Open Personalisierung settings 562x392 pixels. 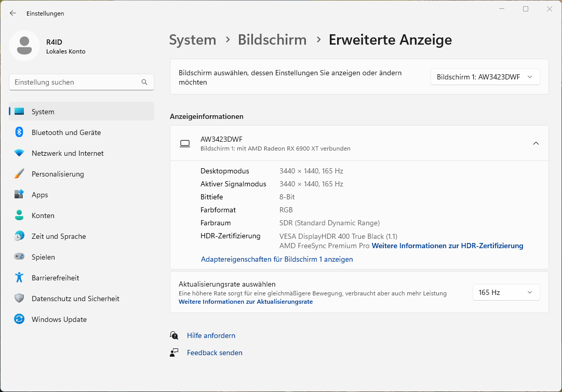point(58,174)
